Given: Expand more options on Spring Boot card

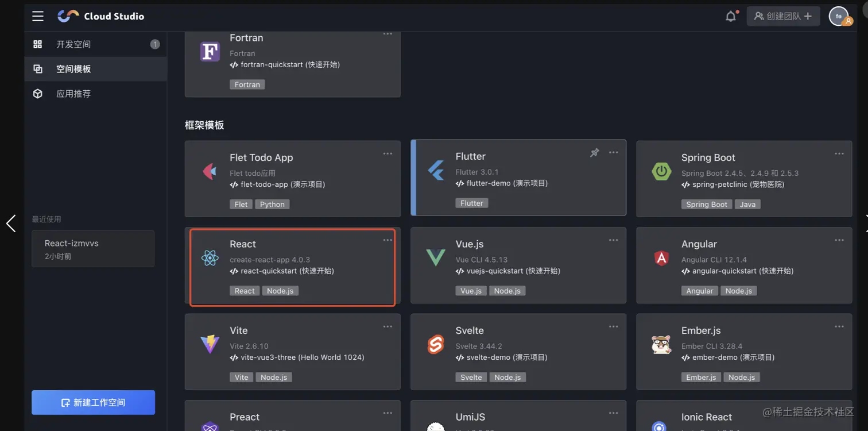Looking at the screenshot, I should [839, 153].
